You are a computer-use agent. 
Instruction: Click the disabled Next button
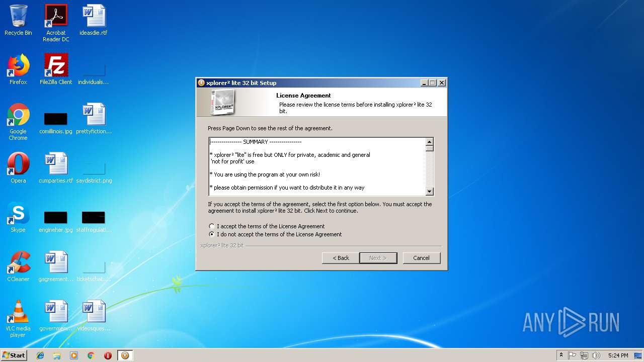tap(378, 258)
